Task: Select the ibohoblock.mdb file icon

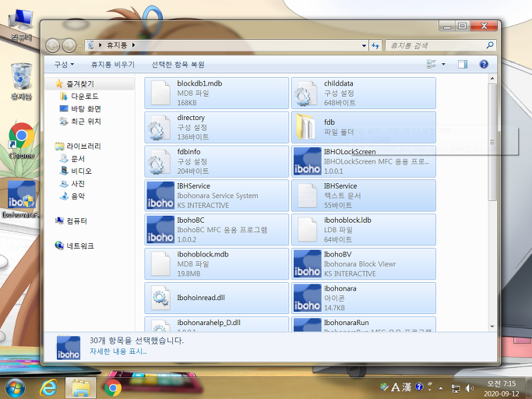Action: [160, 263]
